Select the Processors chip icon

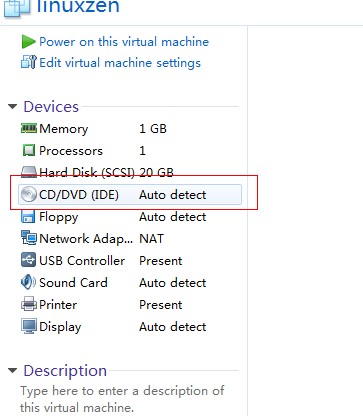(29, 150)
